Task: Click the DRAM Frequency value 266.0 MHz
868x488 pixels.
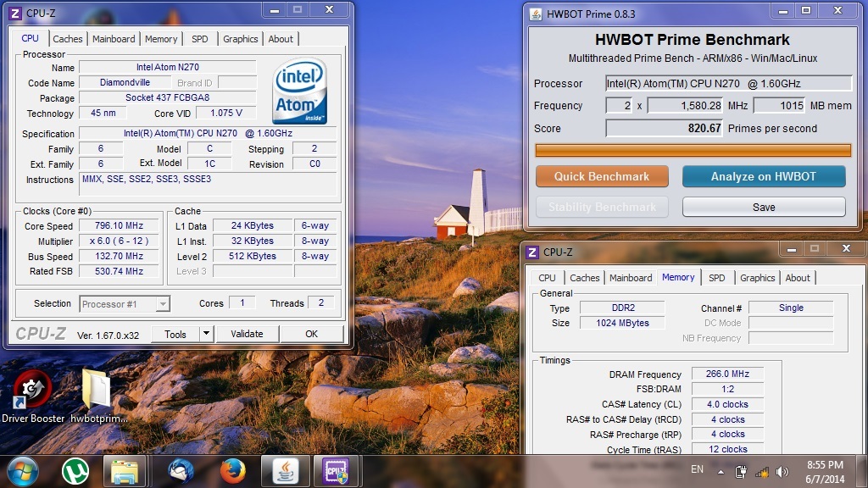Action: click(727, 374)
